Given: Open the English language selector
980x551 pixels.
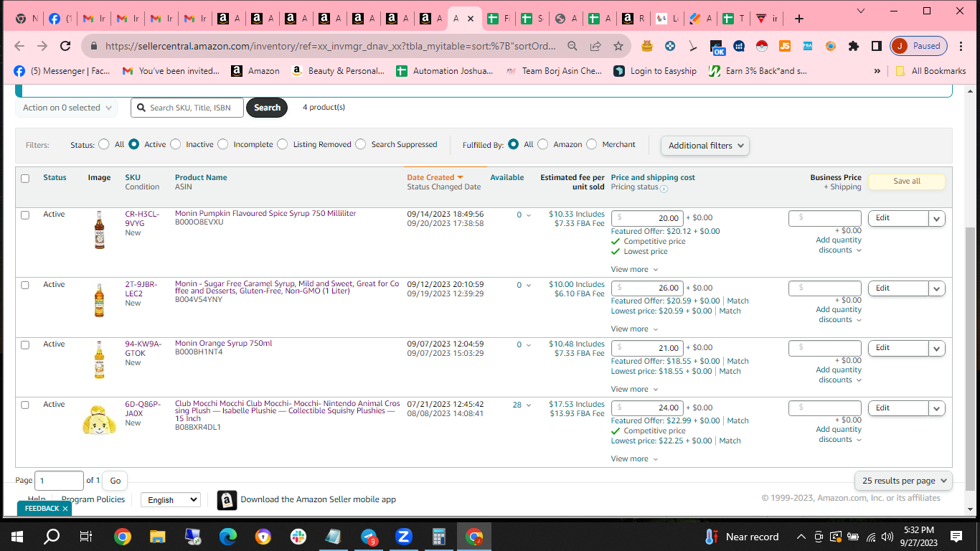Looking at the screenshot, I should click(171, 500).
